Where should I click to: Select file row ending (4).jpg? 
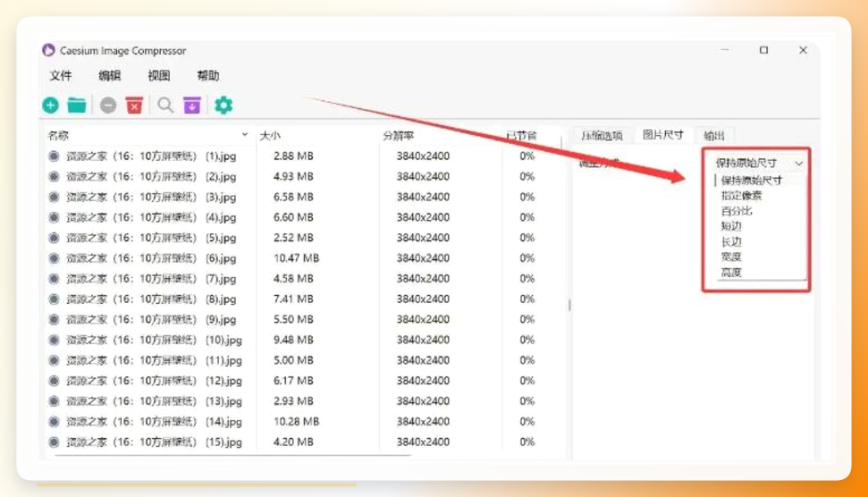[x=304, y=217]
